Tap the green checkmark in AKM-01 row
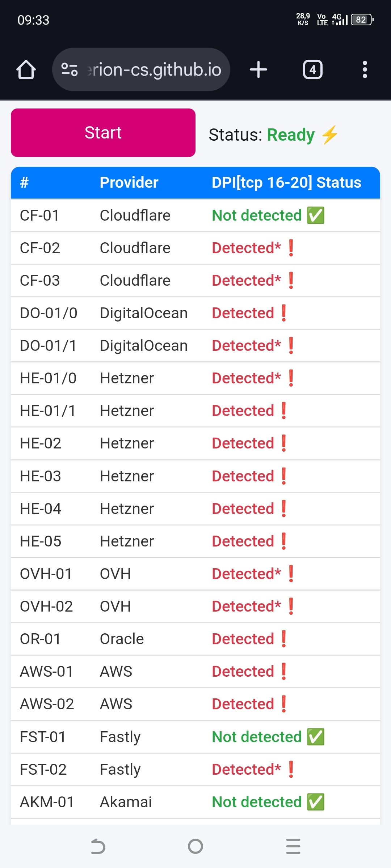391x868 pixels. tap(316, 802)
